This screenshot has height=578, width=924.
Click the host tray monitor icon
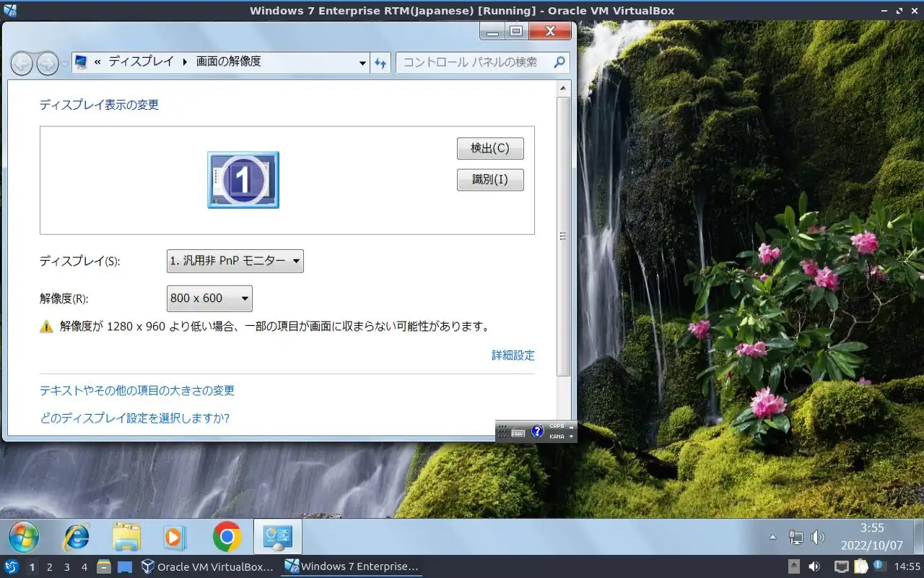tap(842, 567)
